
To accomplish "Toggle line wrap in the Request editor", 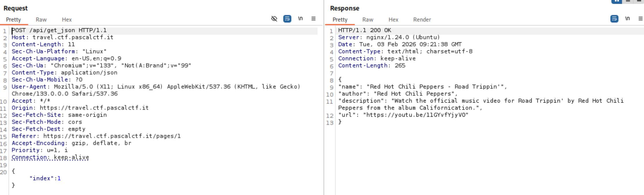I will click(x=287, y=19).
